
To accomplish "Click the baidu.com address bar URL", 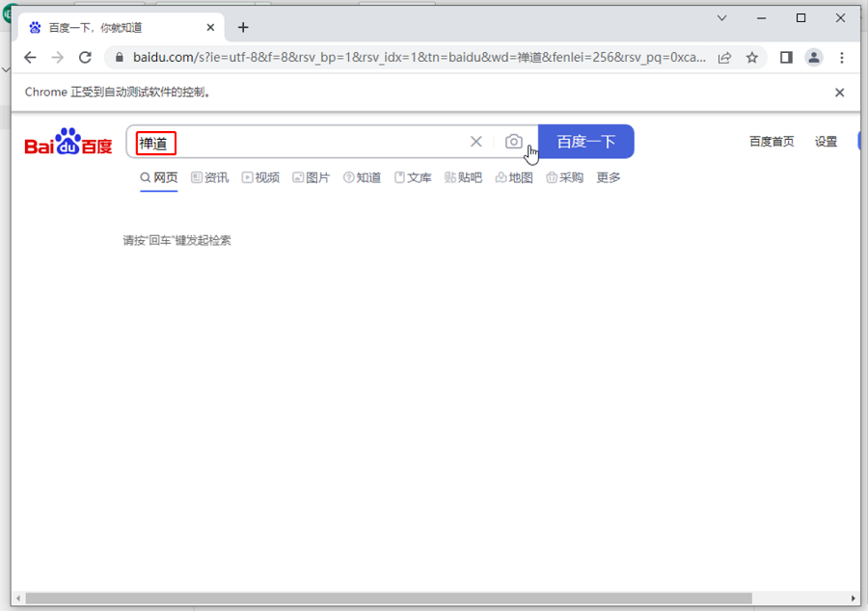I will 420,57.
